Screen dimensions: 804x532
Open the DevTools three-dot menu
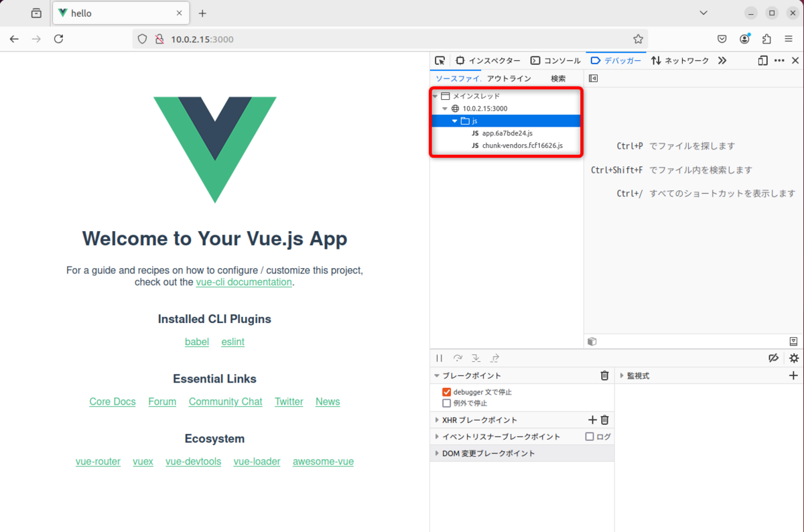coord(779,60)
